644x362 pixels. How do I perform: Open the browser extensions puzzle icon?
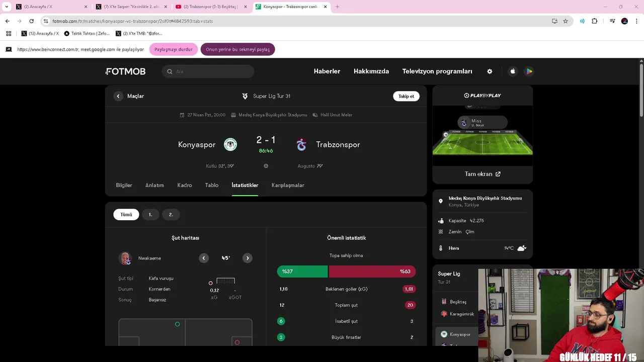coord(594,21)
